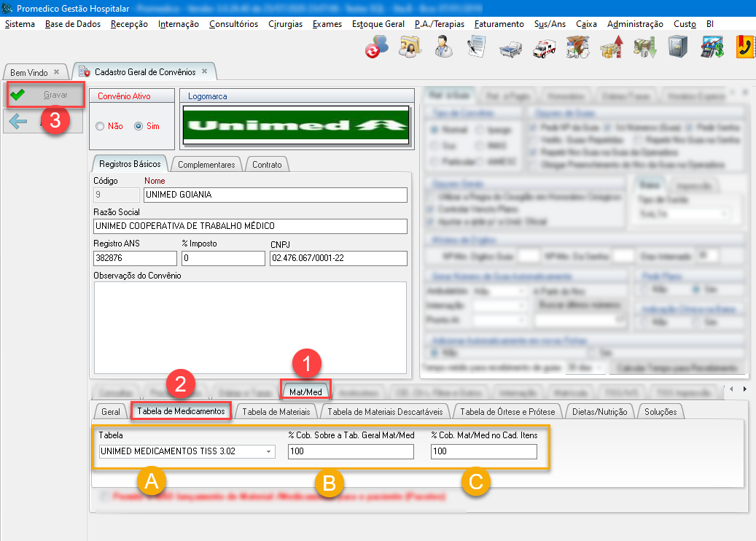Open the Estoque Geral menu
Screen dimensions: 756x541
(x=378, y=24)
